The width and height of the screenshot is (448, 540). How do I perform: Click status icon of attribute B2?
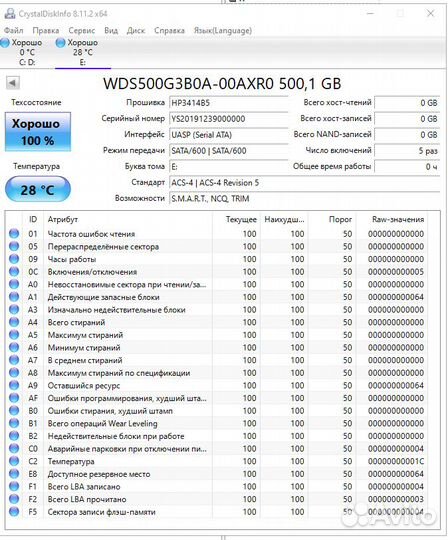[x=14, y=436]
